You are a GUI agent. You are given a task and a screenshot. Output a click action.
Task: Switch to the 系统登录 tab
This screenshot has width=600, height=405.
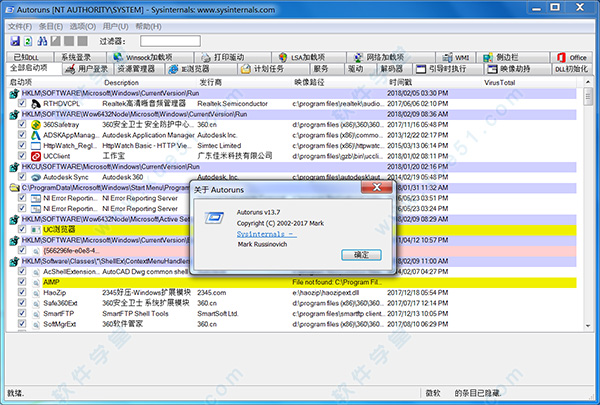tap(79, 57)
